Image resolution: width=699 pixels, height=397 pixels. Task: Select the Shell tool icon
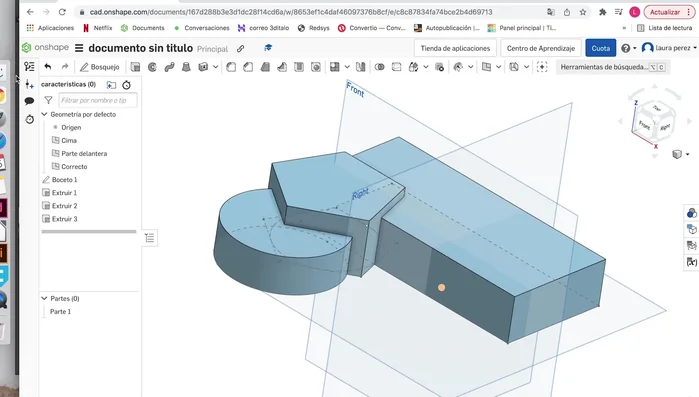click(299, 67)
